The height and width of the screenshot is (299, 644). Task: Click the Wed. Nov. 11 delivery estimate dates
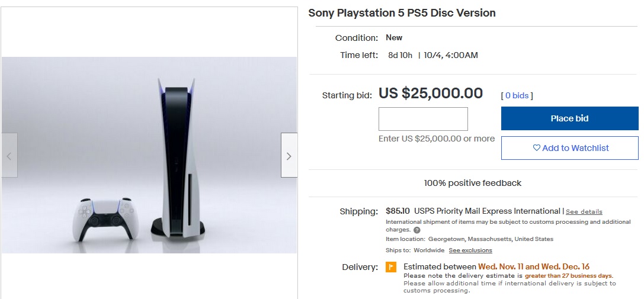(x=534, y=266)
